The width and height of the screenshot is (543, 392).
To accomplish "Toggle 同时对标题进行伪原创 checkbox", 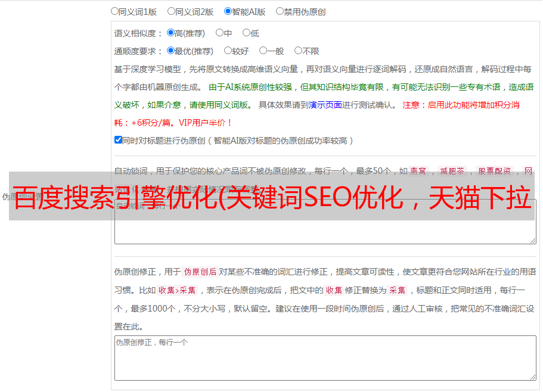I will [x=118, y=140].
